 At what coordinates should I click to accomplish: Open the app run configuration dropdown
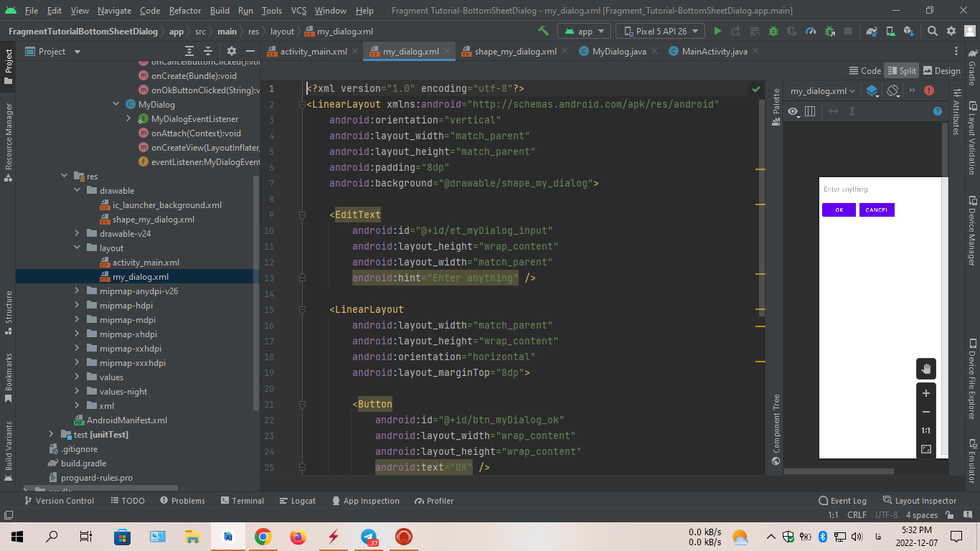585,31
